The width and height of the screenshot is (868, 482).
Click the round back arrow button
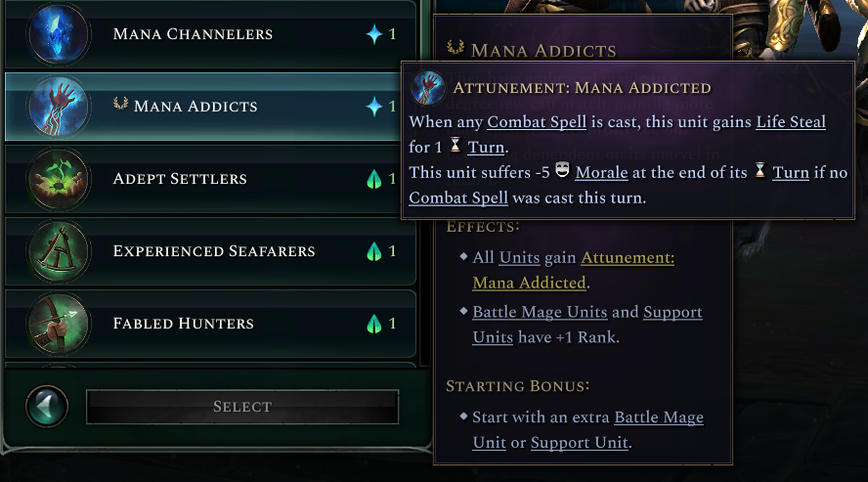[x=46, y=407]
